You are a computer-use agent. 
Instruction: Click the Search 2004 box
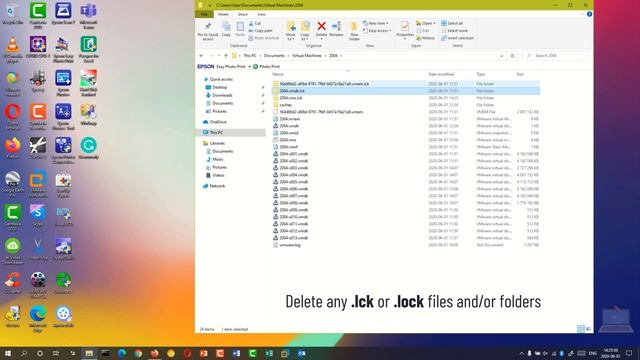(556, 56)
